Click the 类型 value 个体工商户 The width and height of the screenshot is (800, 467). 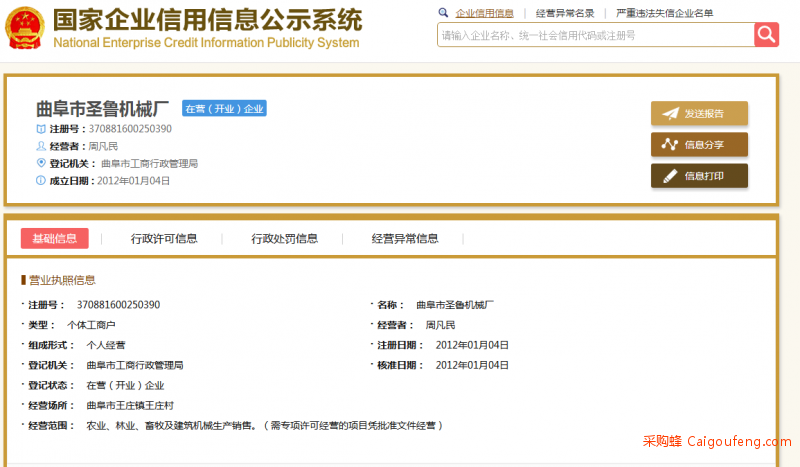click(91, 325)
